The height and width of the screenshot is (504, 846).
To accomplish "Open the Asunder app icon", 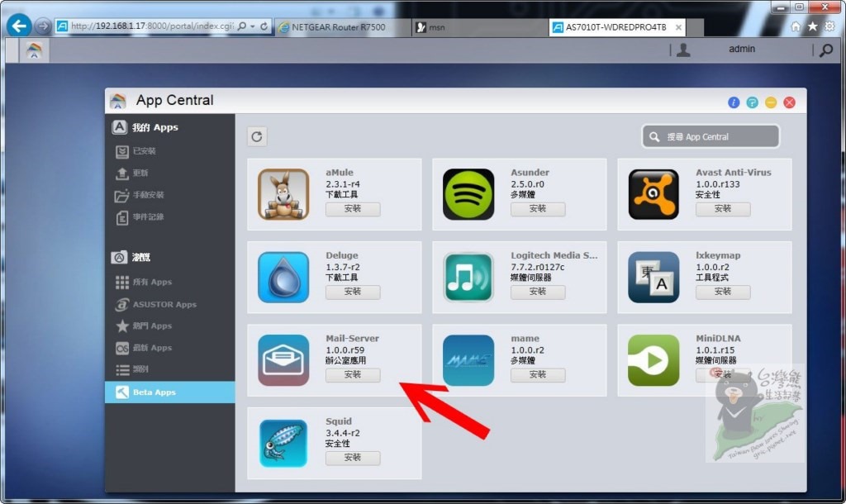I will pos(468,194).
